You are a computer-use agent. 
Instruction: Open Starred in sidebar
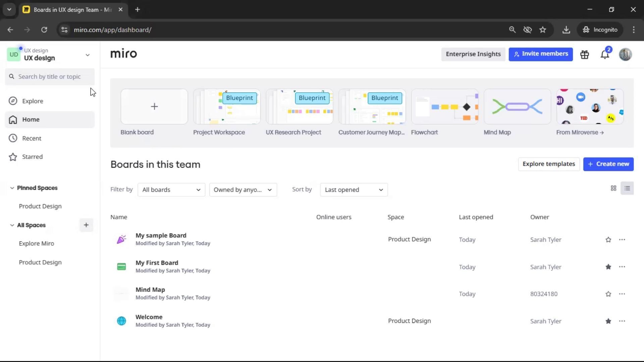pyautogui.click(x=32, y=157)
